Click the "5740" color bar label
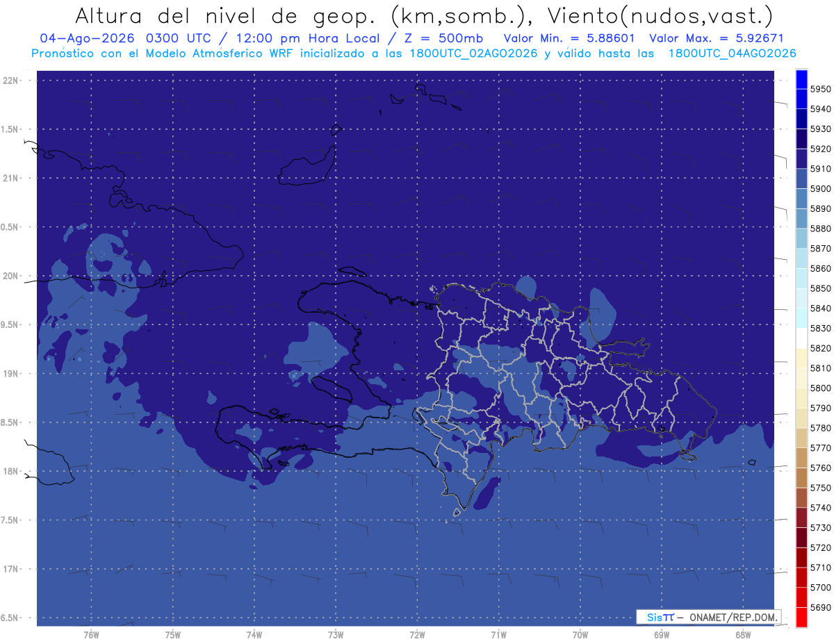The height and width of the screenshot is (644, 834). pyautogui.click(x=820, y=508)
